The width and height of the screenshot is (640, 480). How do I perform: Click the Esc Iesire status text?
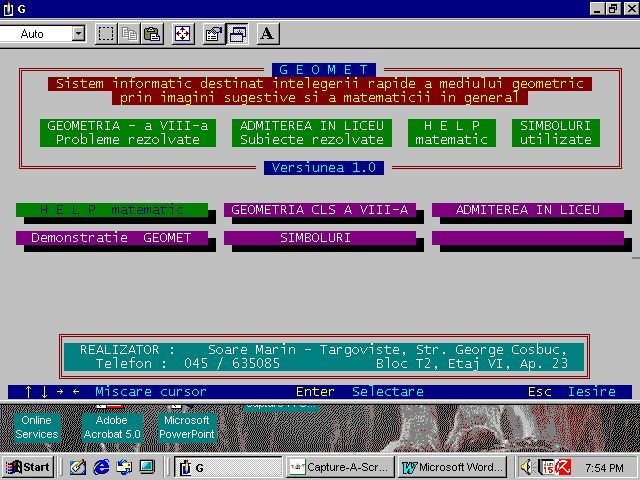tap(572, 392)
